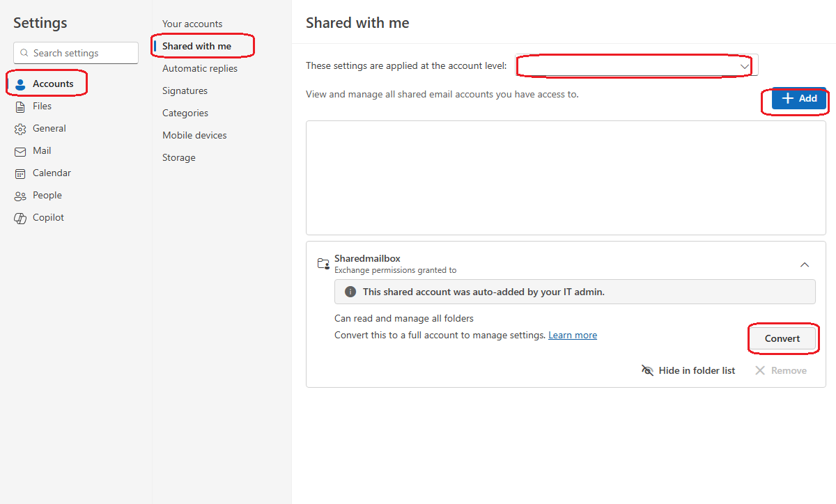Click the Remove button
The width and height of the screenshot is (836, 504).
(x=781, y=370)
